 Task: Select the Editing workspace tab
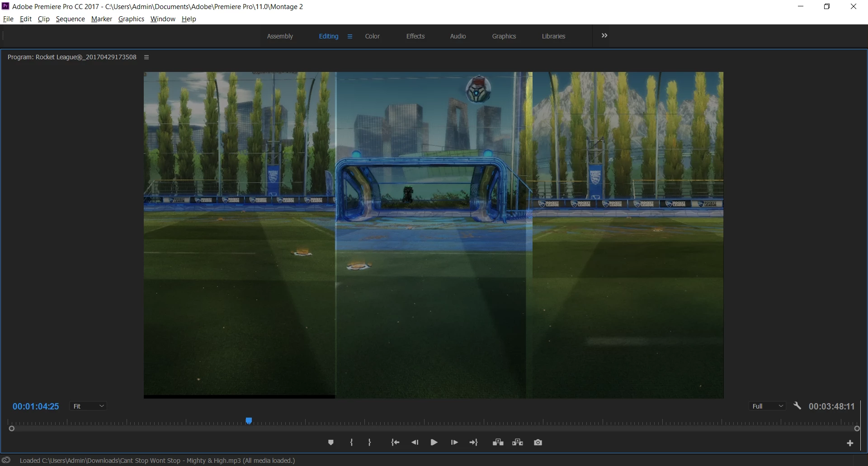(329, 36)
